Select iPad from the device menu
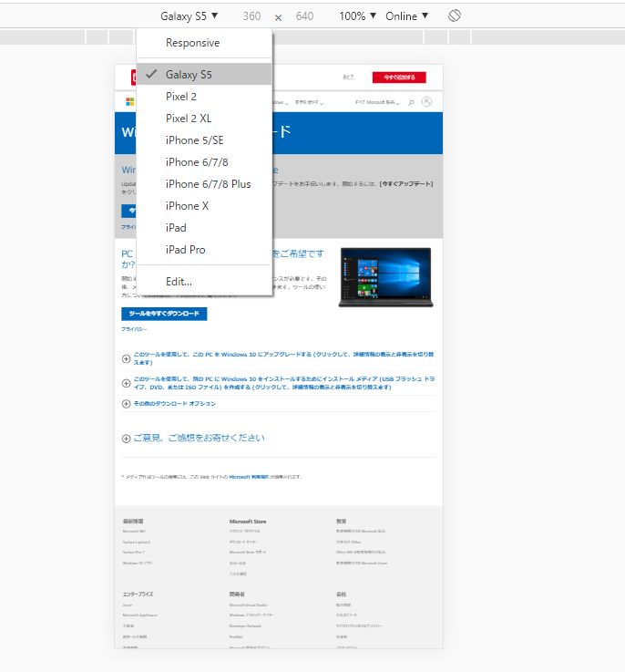625x672 pixels. click(204, 228)
